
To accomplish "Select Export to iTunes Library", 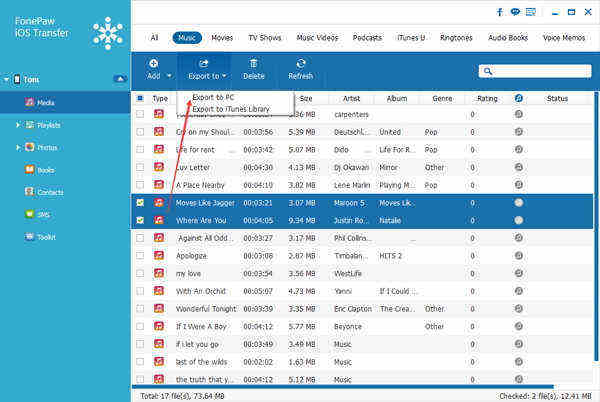I will coord(231,109).
